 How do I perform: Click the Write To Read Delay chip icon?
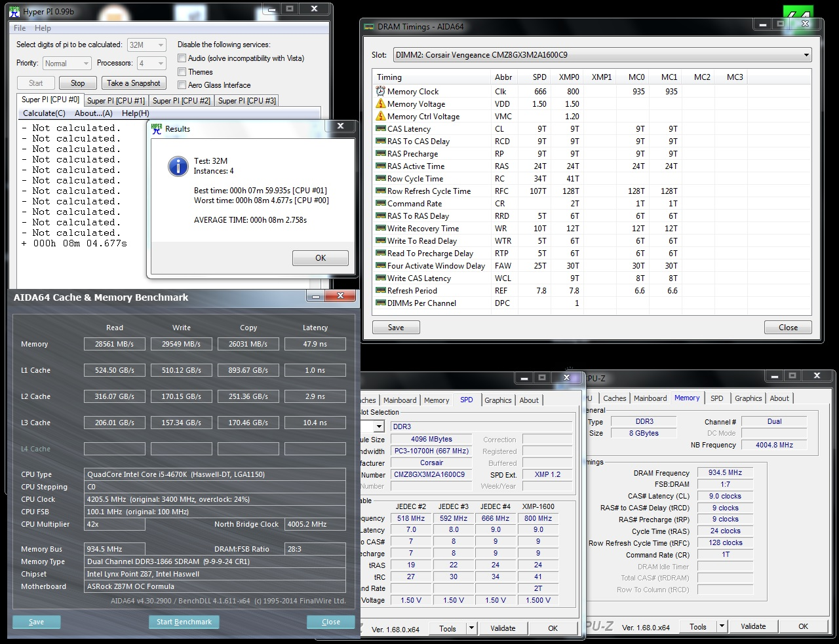(x=381, y=240)
